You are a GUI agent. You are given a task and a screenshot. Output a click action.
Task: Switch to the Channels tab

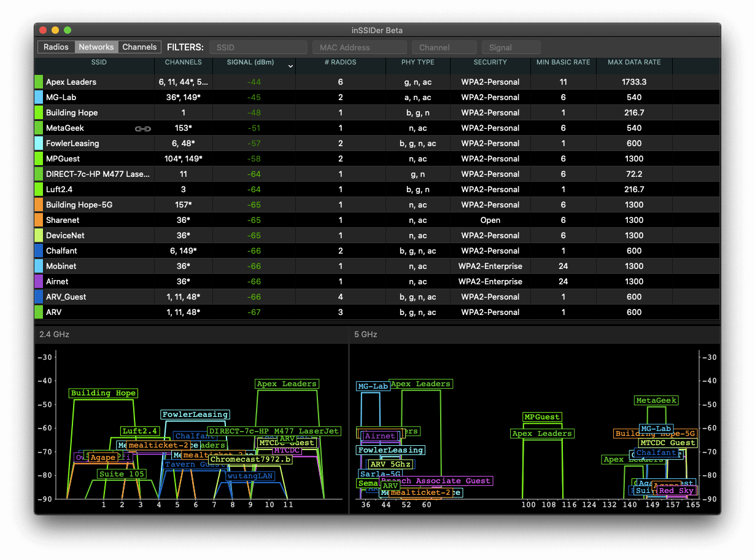pos(139,47)
